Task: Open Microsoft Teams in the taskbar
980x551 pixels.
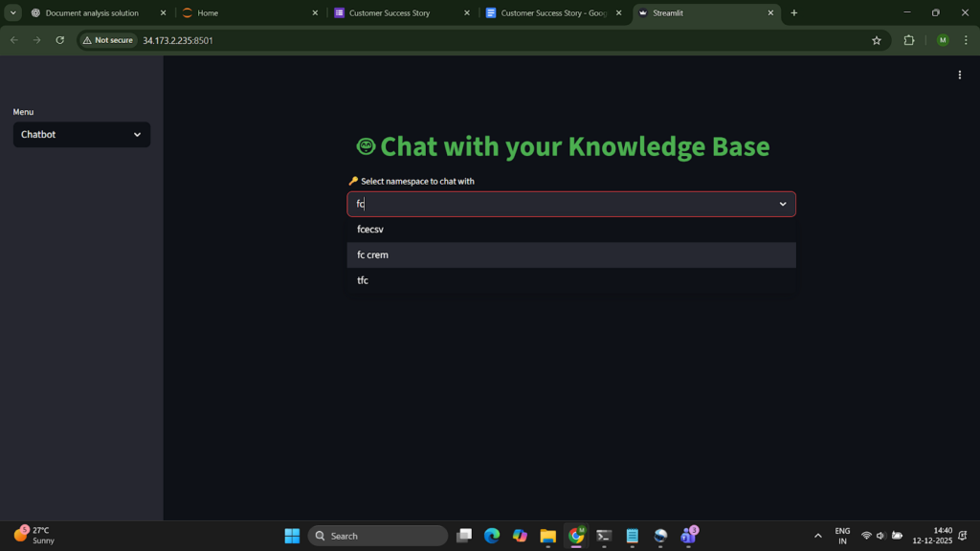Action: (688, 536)
